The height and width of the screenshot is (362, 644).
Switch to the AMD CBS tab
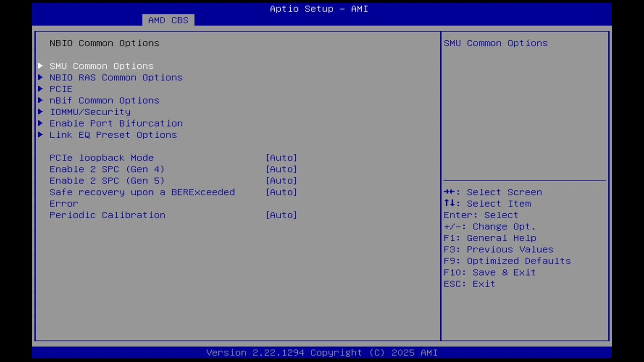(x=168, y=20)
